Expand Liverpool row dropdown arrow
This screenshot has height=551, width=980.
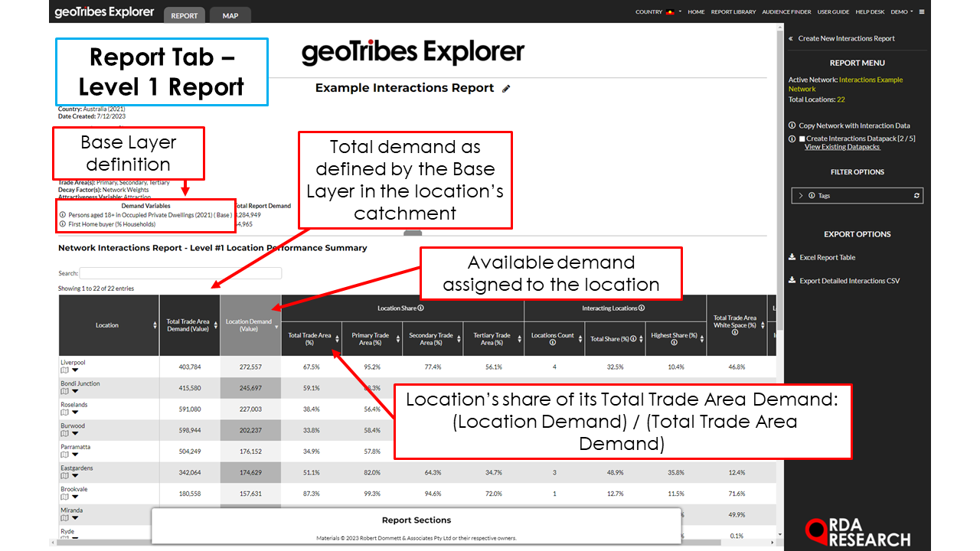tap(75, 370)
